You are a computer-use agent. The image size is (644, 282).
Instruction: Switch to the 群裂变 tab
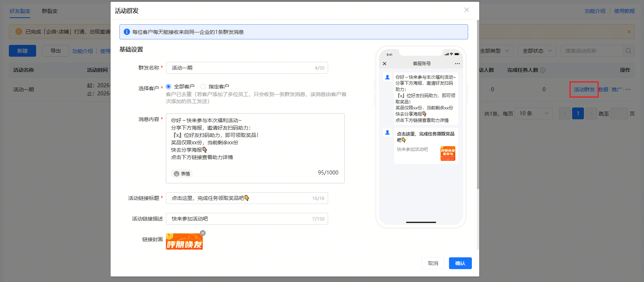[50, 11]
